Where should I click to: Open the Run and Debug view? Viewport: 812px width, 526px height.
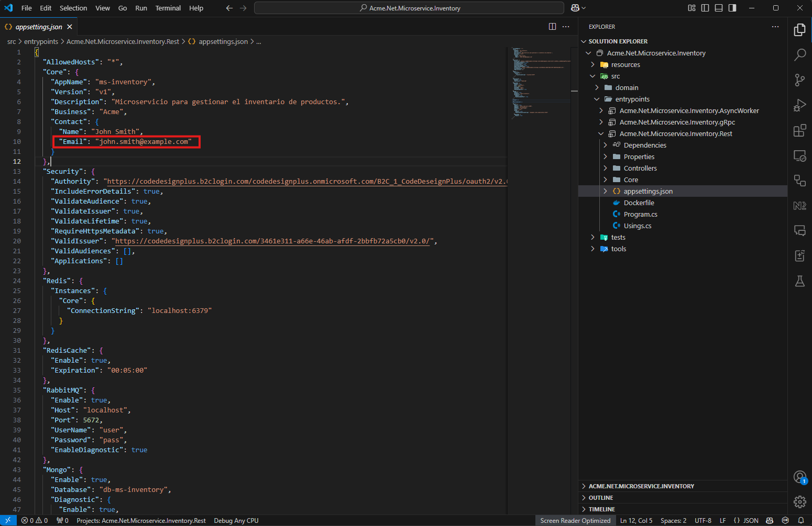tap(799, 105)
